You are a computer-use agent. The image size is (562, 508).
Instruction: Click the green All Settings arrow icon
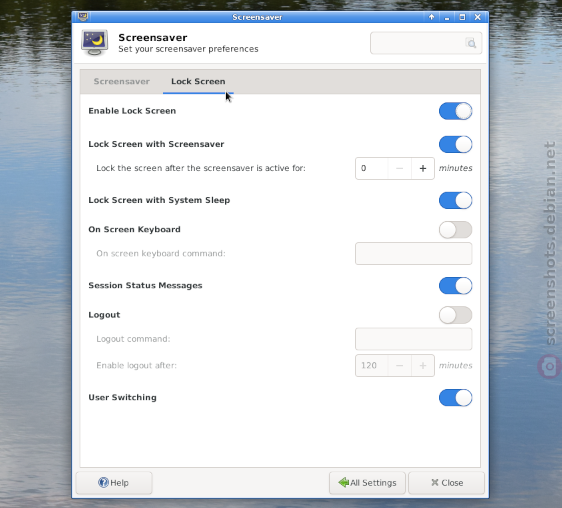point(343,483)
